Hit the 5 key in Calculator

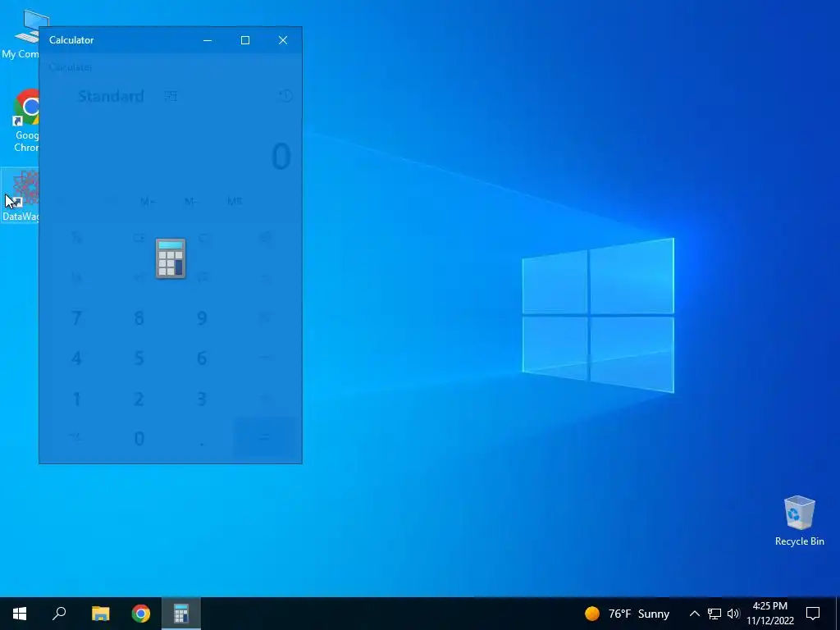point(139,358)
